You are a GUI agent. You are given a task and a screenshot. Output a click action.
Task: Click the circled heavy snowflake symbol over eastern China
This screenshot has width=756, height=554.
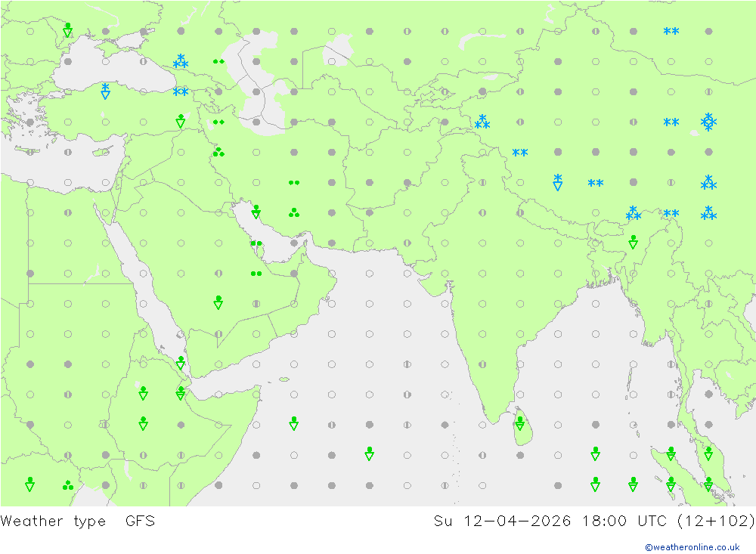click(708, 122)
